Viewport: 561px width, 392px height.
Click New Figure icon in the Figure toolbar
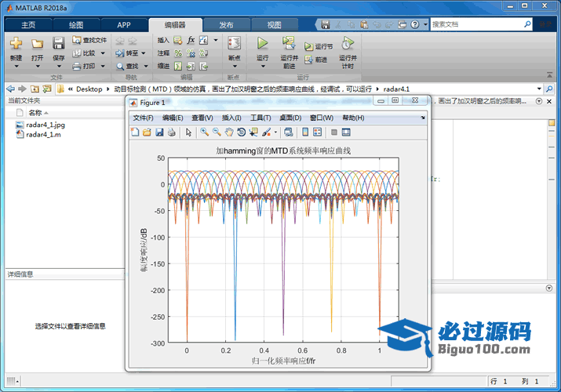click(135, 132)
